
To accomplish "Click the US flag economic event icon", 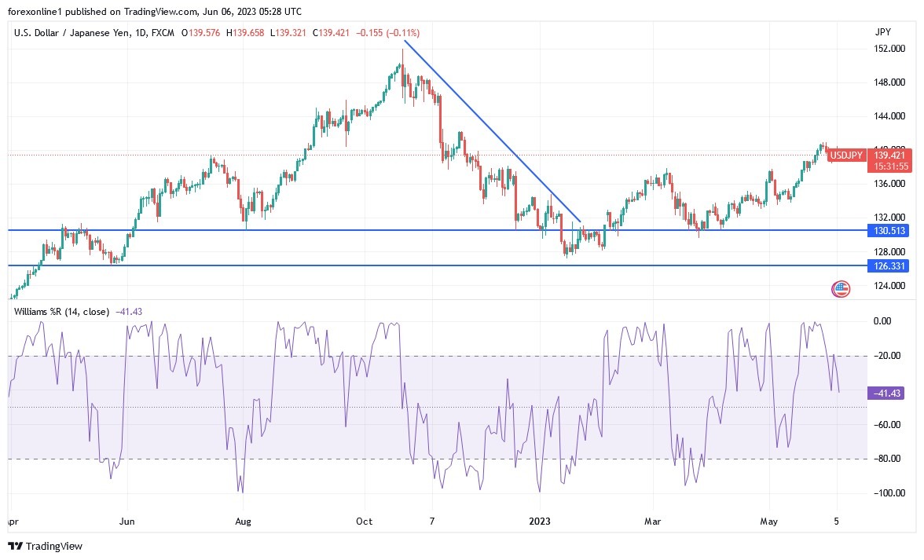I will click(841, 289).
